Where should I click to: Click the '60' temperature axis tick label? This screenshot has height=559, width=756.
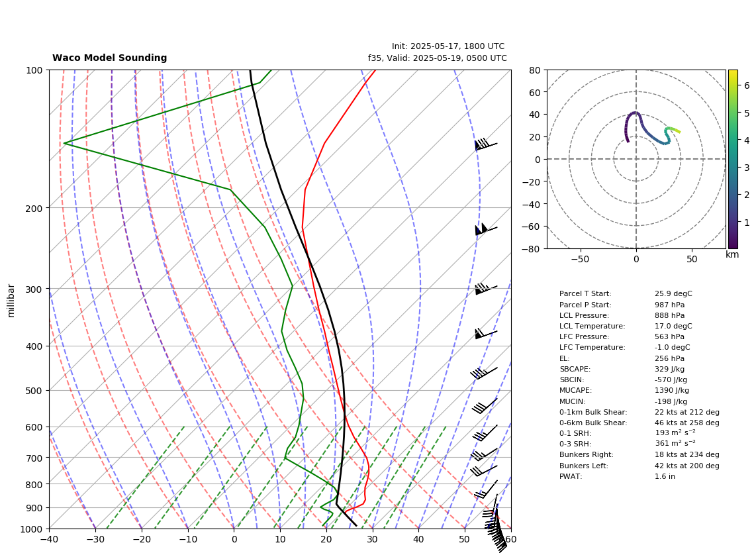[x=511, y=539]
